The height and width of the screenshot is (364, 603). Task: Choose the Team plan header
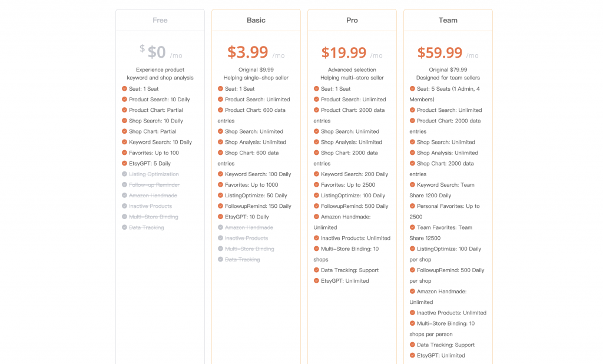point(448,20)
